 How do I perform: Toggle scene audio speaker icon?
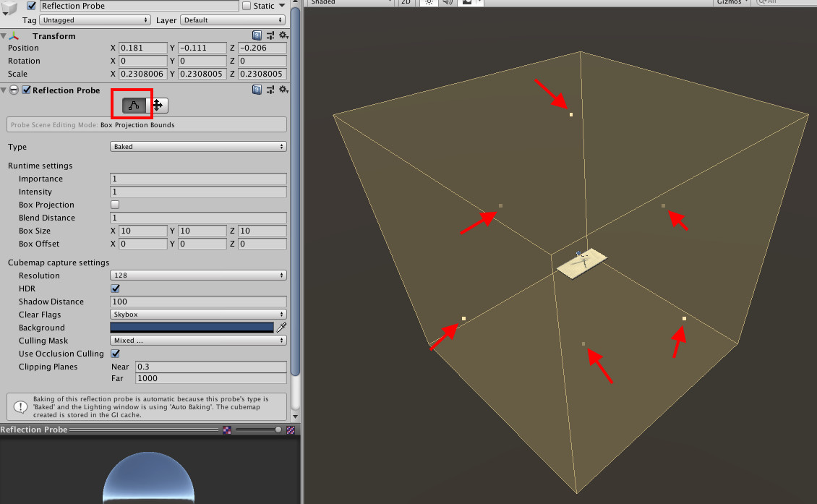coord(447,2)
